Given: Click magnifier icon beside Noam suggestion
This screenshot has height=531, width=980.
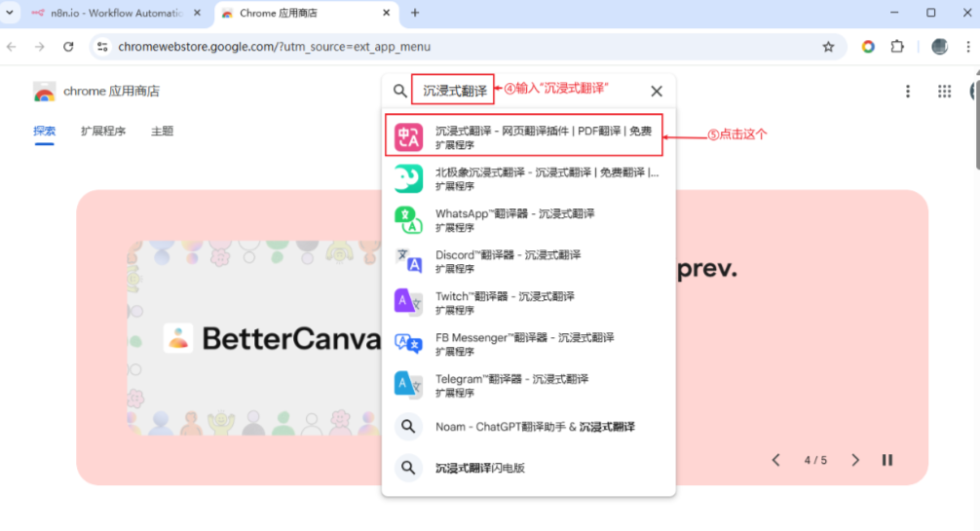Looking at the screenshot, I should [408, 427].
